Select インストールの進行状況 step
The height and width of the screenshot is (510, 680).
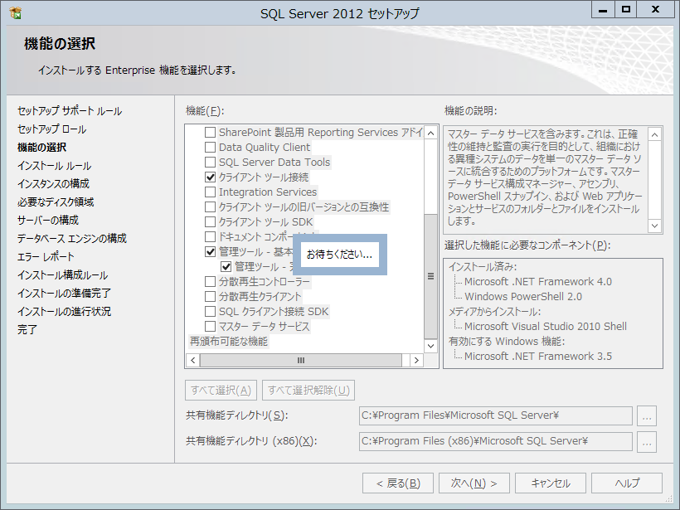pyautogui.click(x=64, y=311)
